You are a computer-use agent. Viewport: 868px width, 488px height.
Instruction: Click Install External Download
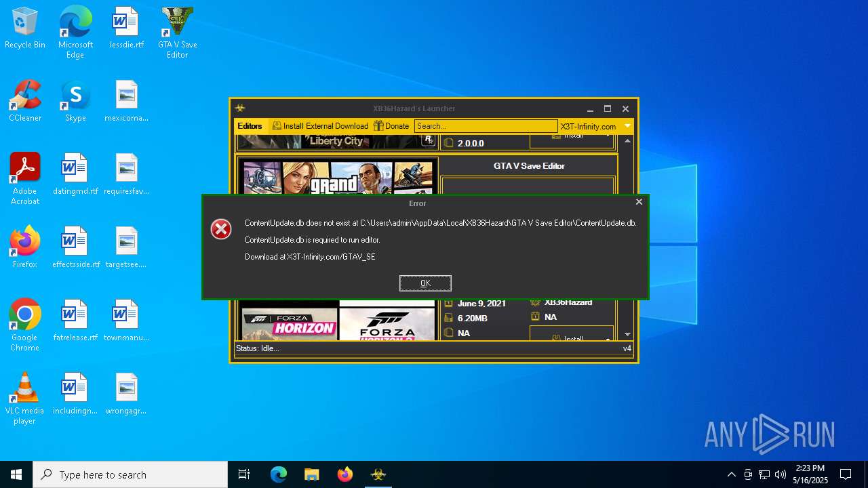point(320,126)
